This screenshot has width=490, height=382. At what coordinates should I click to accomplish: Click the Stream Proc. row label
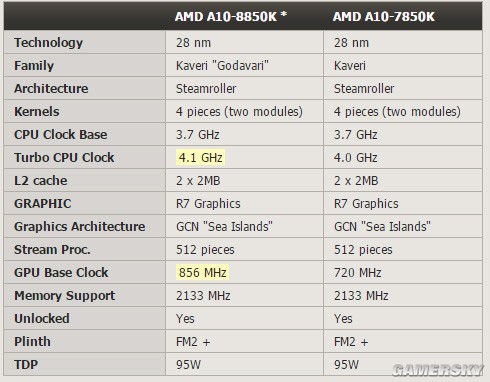[52, 250]
